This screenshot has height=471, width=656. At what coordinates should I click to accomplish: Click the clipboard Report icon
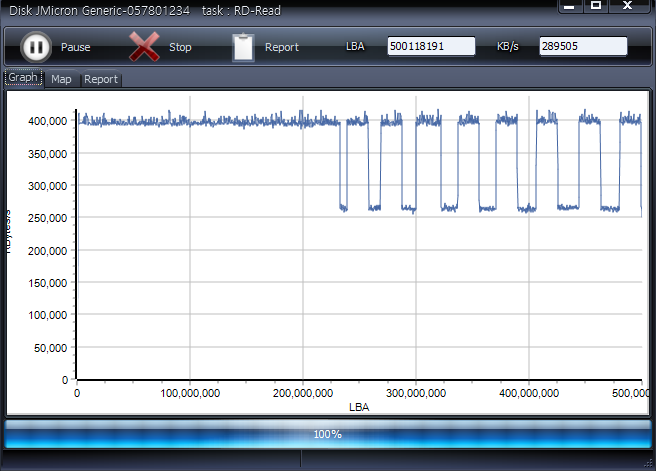(243, 47)
